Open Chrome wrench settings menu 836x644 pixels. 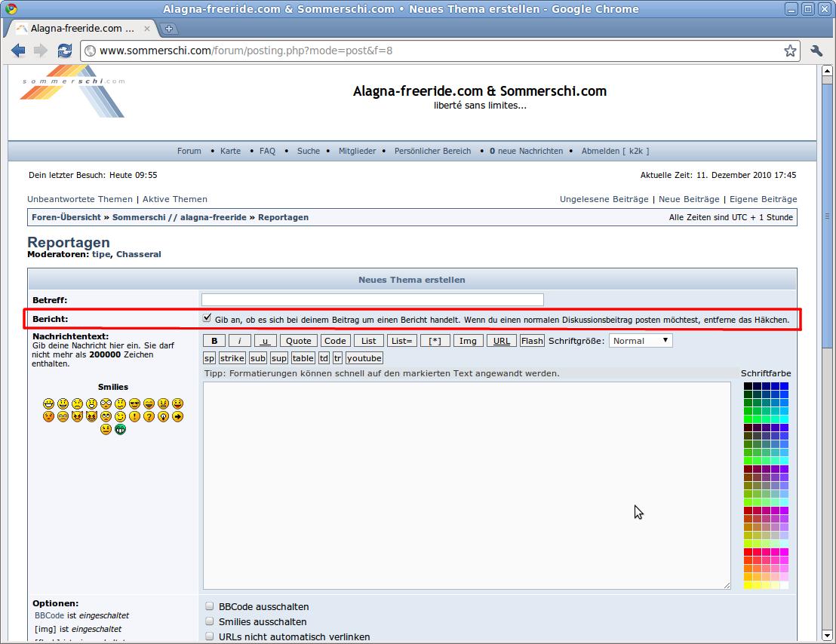(816, 51)
